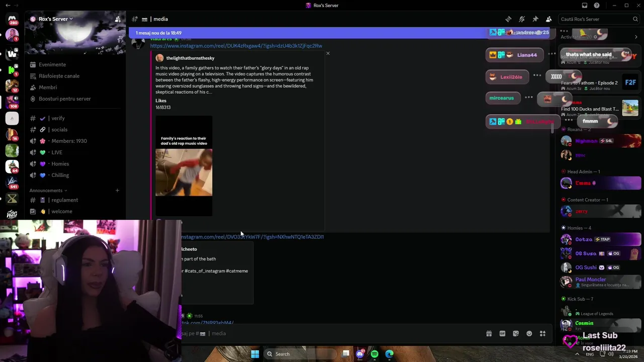Open the Inbox icon in title bar

point(585,6)
